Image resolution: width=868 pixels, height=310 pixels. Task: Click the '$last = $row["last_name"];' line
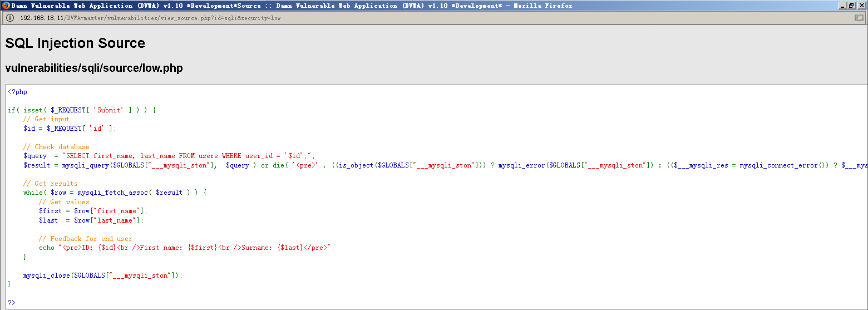[x=91, y=220]
